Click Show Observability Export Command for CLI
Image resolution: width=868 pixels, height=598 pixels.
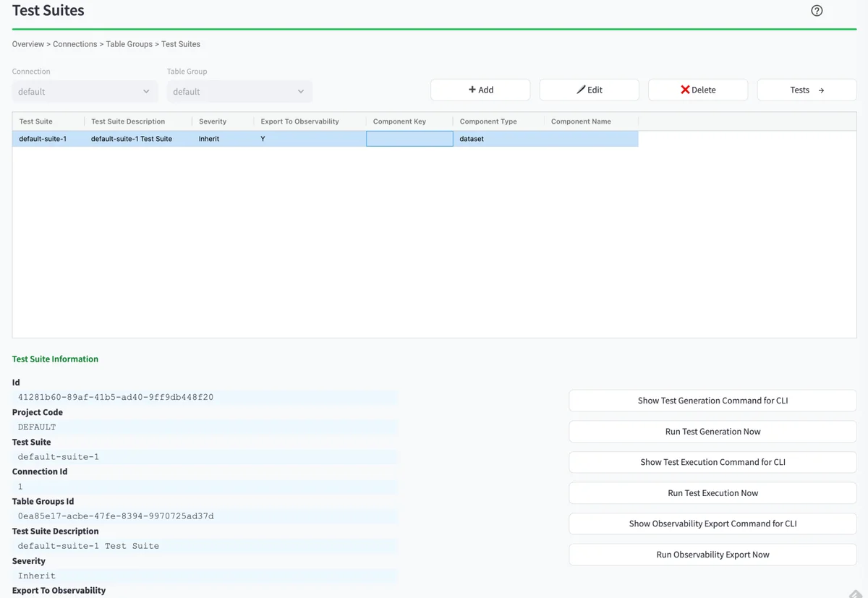712,524
